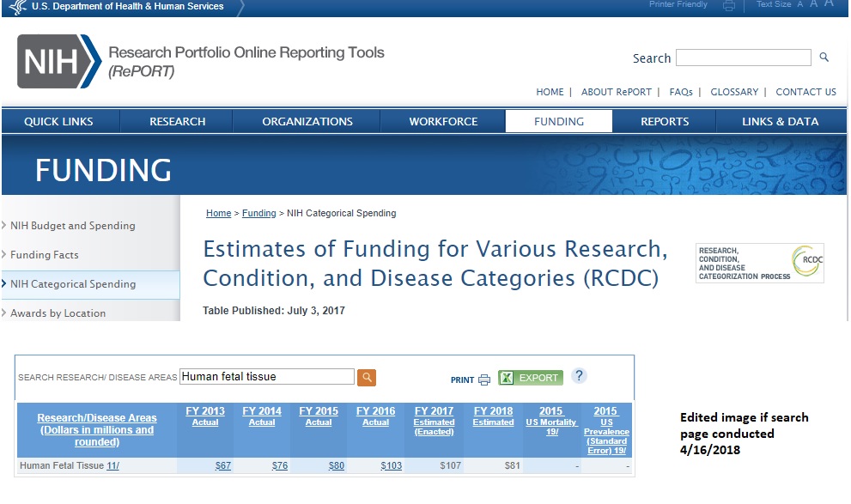Viewport: 851px width, 504px height.
Task: Click the ABOUT RePORT link
Action: pos(616,92)
